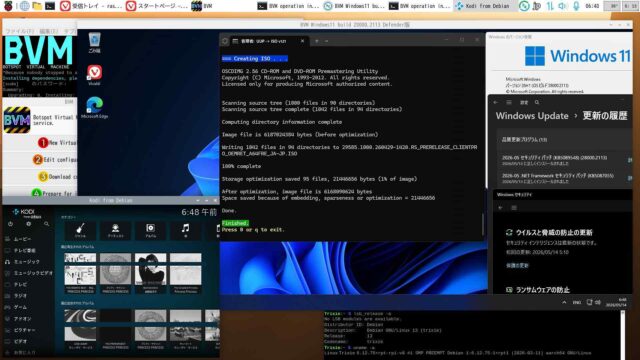Click the search icon in Windows Settings header
This screenshot has width=640, height=360.
[537, 102]
